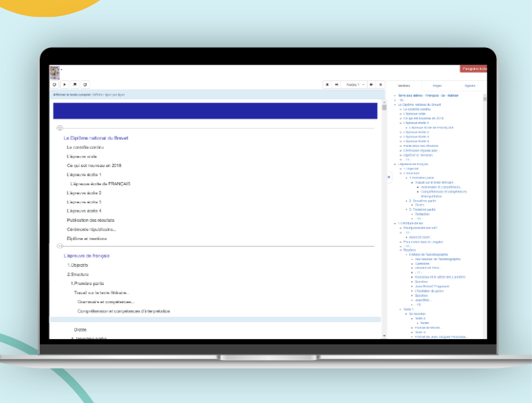Open Rédaction in Sections sidebar
Image resolution: width=532 pixels, height=403 pixels.
tap(422, 214)
